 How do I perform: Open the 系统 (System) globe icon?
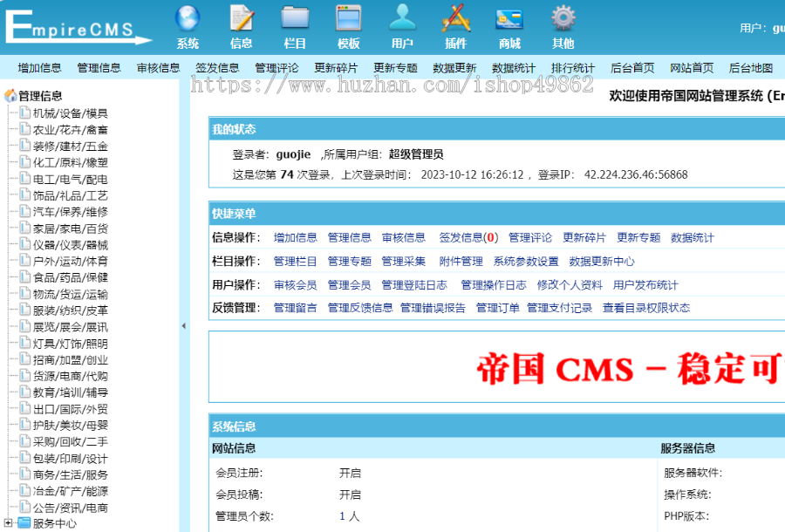pos(188,18)
